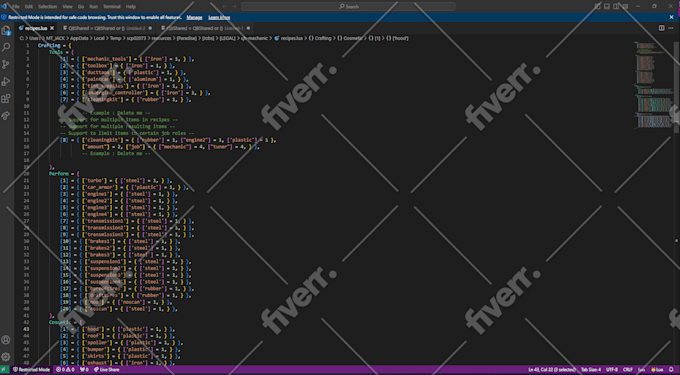Toggle the secondary side bar from title bar
The image size is (680, 375).
[x=616, y=7]
